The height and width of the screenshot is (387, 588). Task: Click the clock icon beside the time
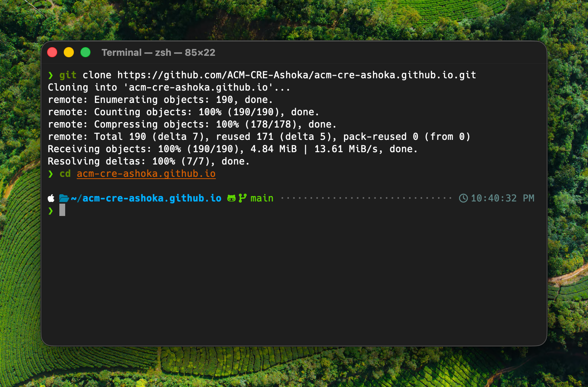[x=463, y=198]
